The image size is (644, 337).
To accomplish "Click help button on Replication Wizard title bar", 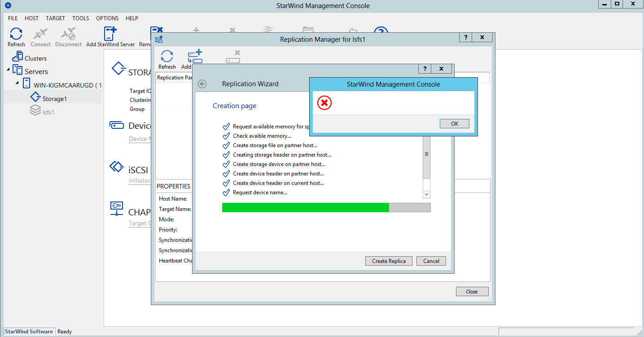I will click(x=425, y=69).
